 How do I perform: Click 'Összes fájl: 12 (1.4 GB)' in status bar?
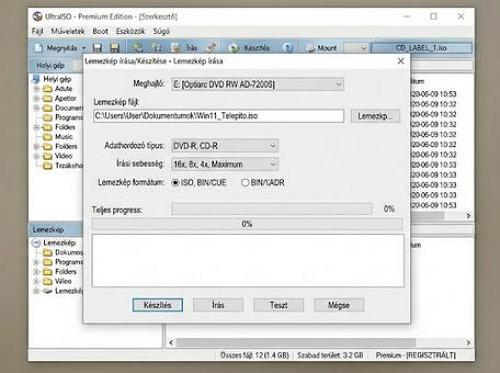pyautogui.click(x=254, y=355)
